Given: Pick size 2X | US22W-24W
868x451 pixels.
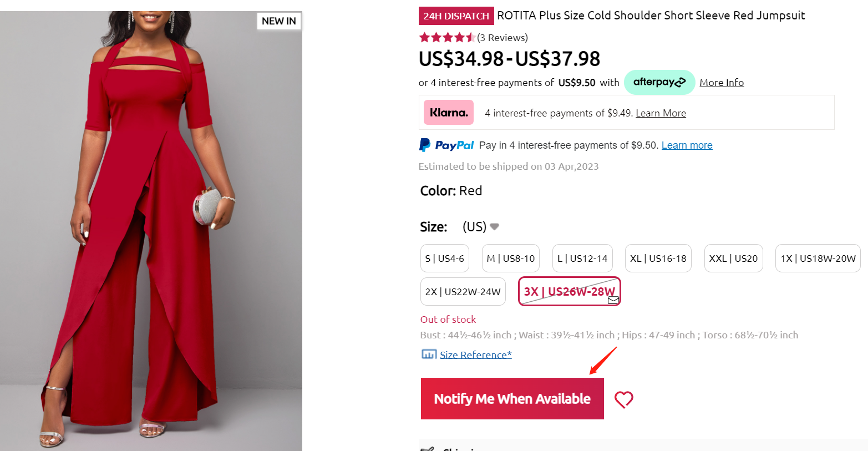Looking at the screenshot, I should [x=463, y=292].
